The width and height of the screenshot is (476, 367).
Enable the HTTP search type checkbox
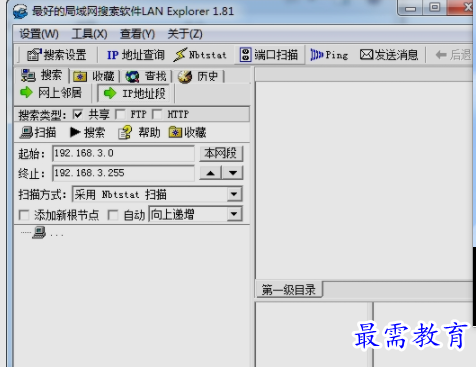(x=157, y=114)
